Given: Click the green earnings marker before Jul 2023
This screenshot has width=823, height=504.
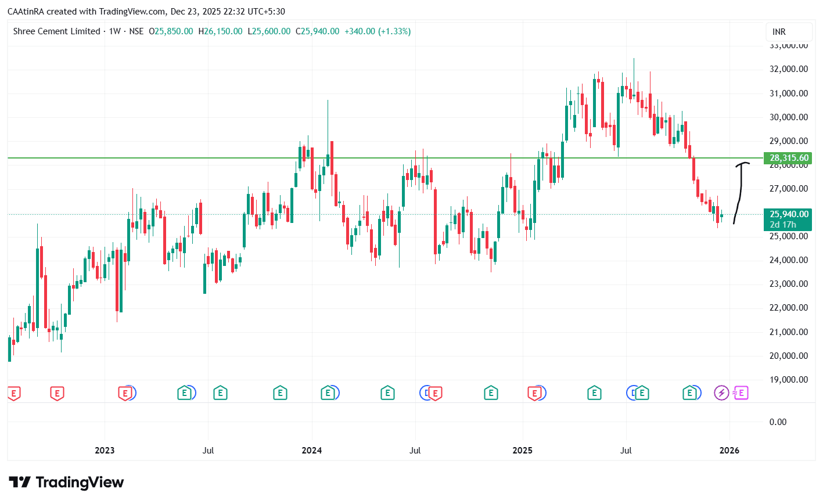Looking at the screenshot, I should (x=184, y=394).
